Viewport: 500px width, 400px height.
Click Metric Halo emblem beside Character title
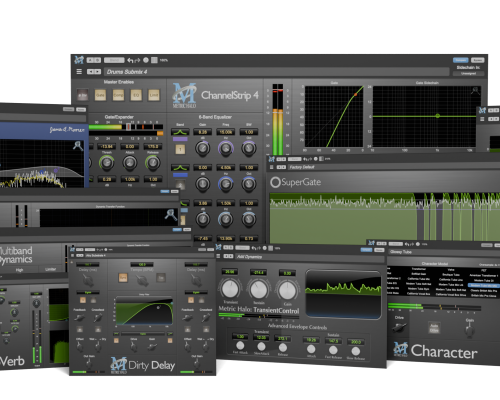click(401, 349)
